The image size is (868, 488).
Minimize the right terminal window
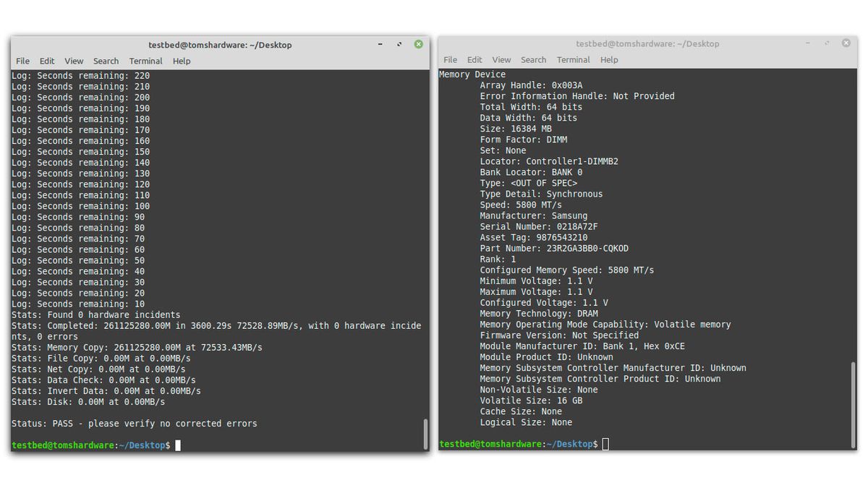coord(808,43)
